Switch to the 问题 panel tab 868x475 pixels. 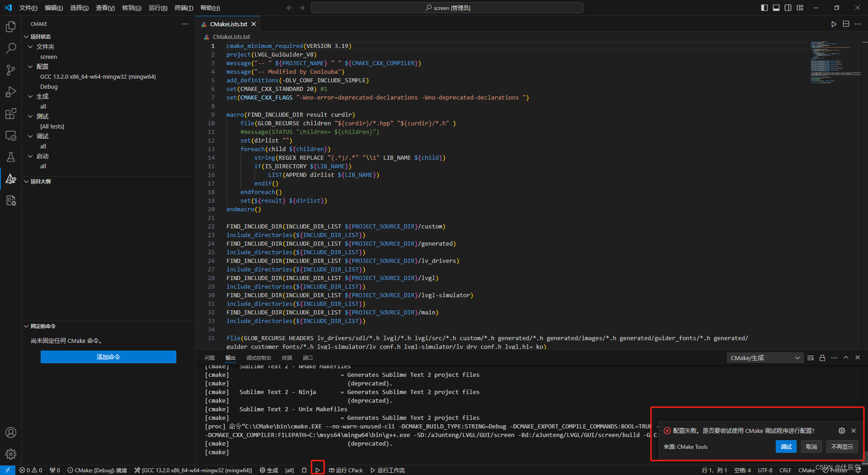[x=210, y=358]
